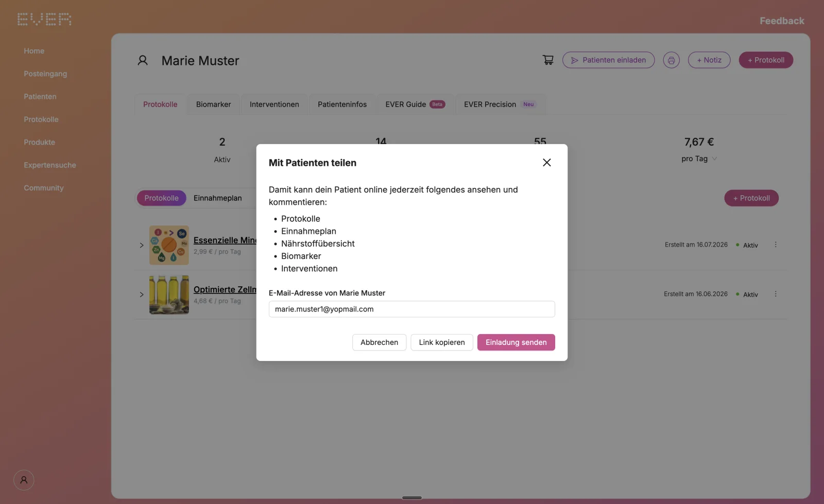Screen dimensions: 824x504
Task: Go to Home in the sidebar
Action: tap(34, 51)
